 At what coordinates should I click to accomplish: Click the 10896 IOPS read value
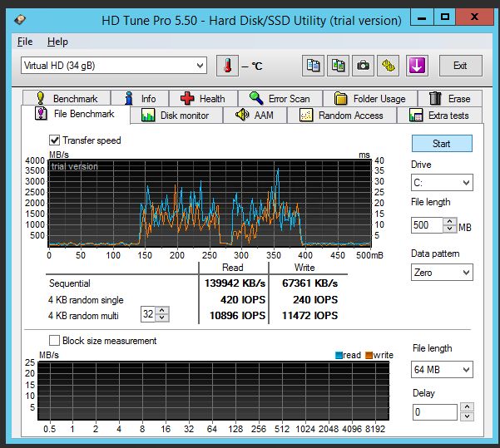tap(237, 316)
